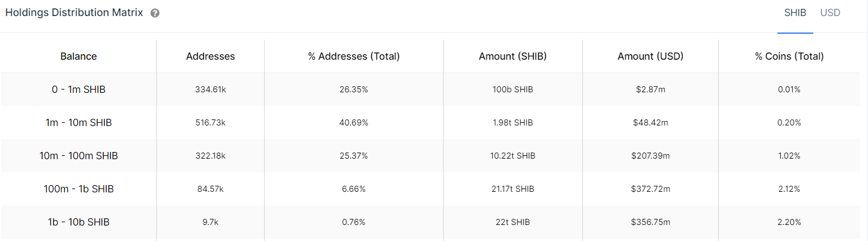This screenshot has height=241, width=868.
Task: Select the 100m - 1b SHIB row
Action: pyautogui.click(x=78, y=189)
